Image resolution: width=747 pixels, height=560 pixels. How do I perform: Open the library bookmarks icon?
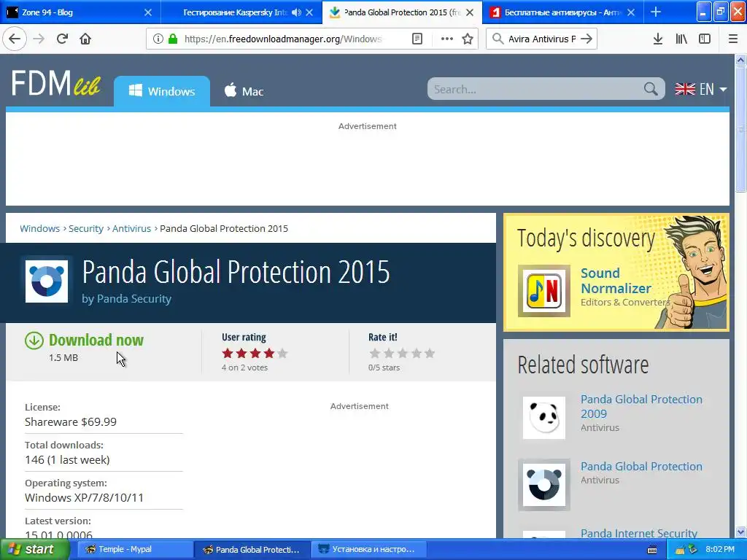click(x=681, y=39)
